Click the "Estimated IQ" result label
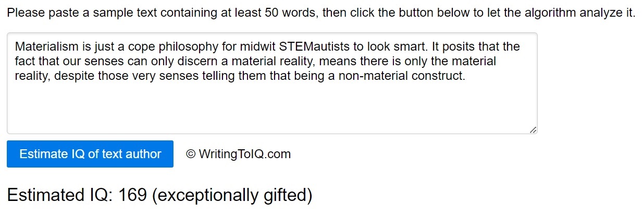 click(60, 195)
